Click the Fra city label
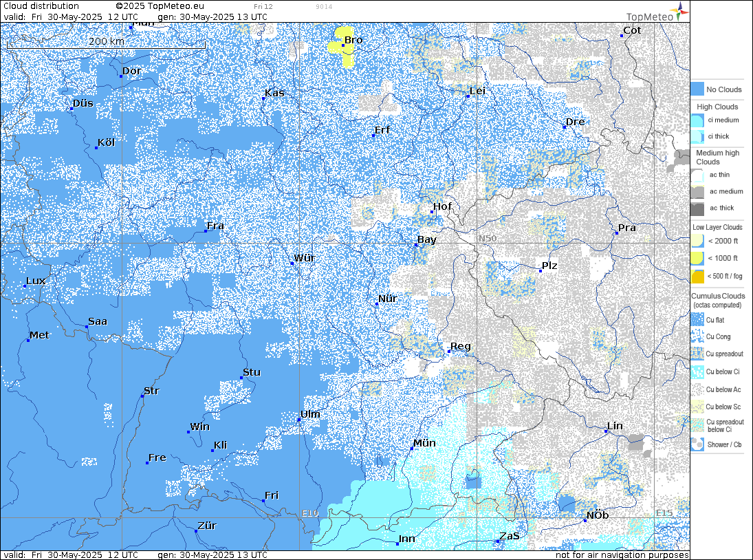Screen dimensions: 753x560 pos(215,226)
